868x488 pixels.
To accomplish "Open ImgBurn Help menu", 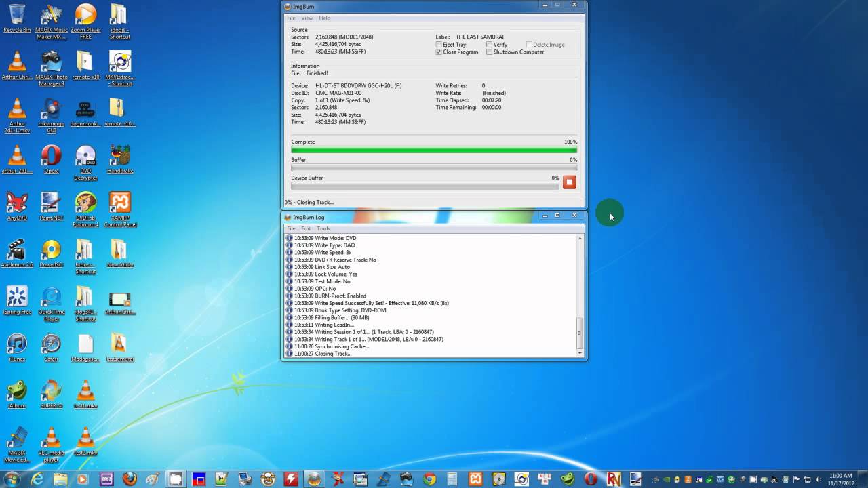I will (325, 18).
